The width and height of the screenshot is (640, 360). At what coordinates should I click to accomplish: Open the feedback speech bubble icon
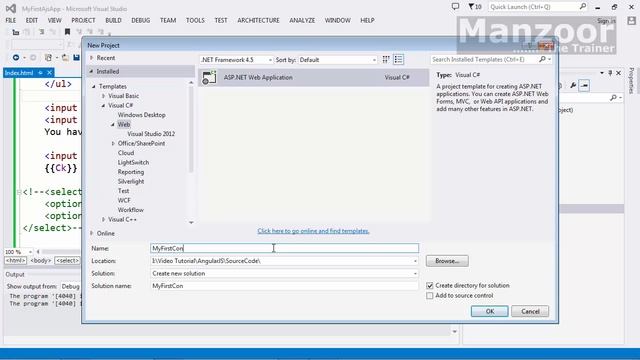tap(456, 7)
